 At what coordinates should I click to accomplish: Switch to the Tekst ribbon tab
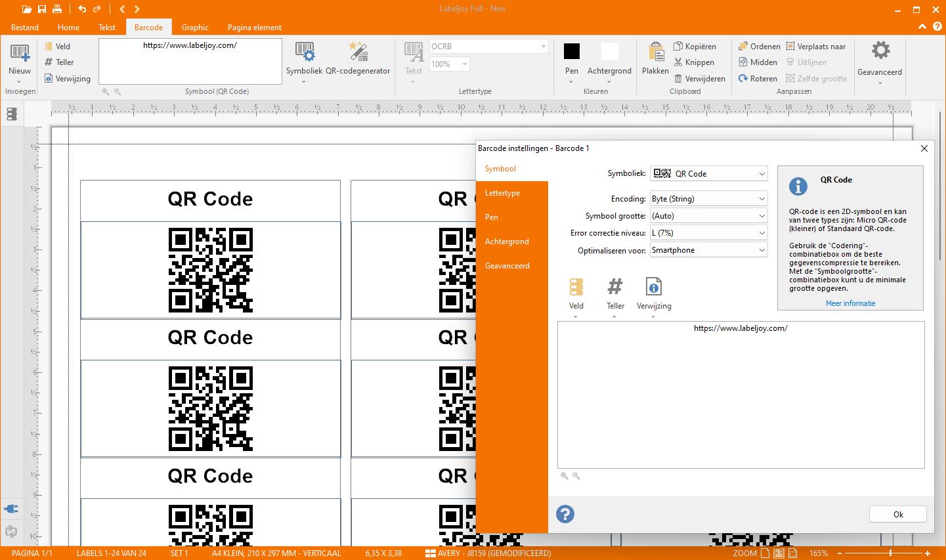[x=107, y=28]
